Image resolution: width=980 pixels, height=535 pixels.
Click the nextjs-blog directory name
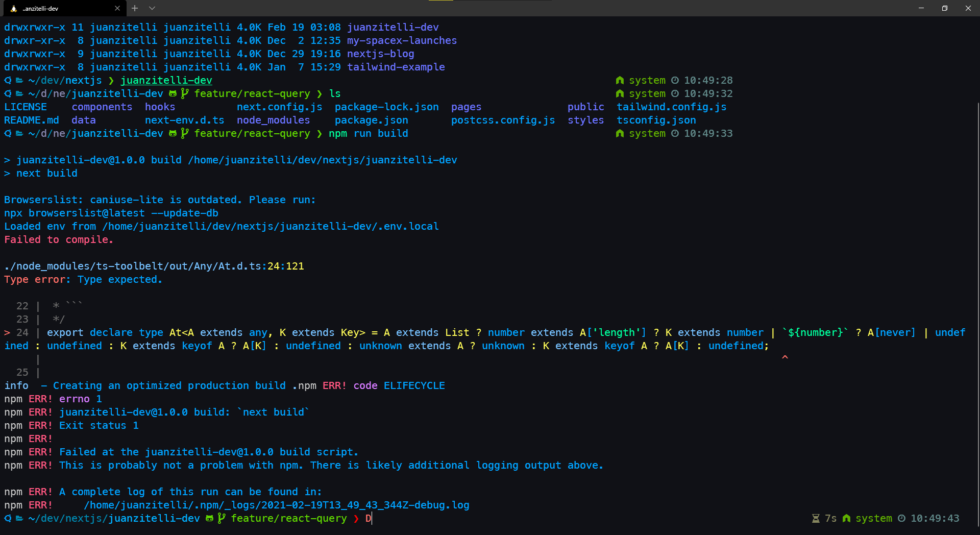380,54
